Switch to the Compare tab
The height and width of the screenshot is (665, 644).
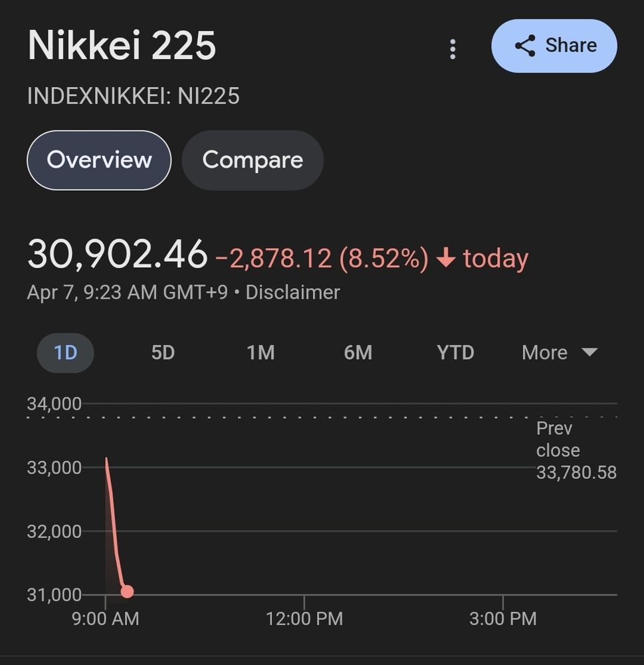[253, 160]
